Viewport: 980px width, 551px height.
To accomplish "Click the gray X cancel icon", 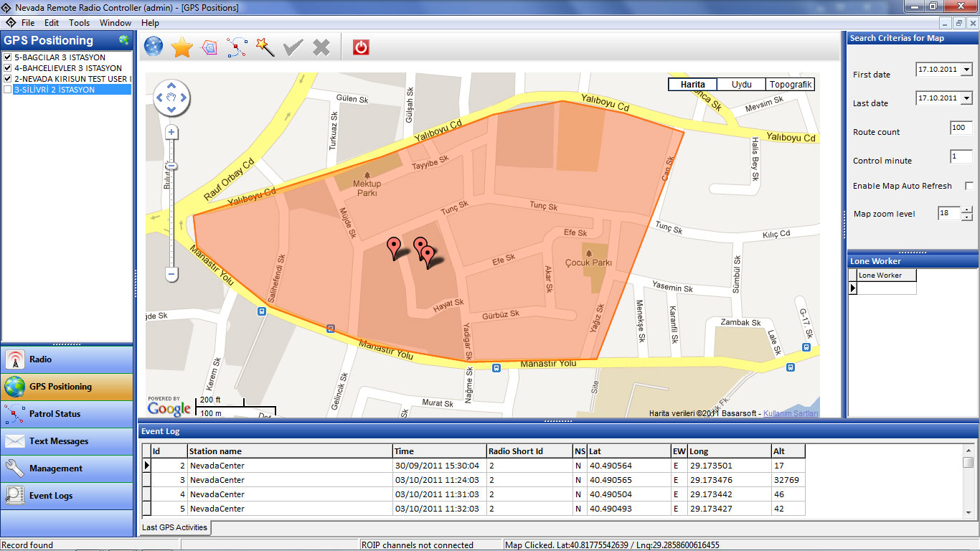I will 321,48.
